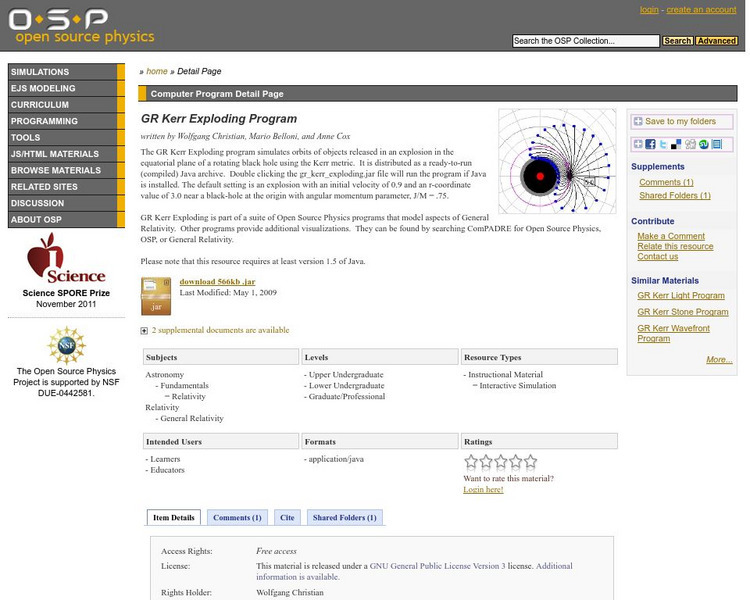Click the black hole simulation thumbnail
This screenshot has width=750, height=600.
tap(557, 161)
